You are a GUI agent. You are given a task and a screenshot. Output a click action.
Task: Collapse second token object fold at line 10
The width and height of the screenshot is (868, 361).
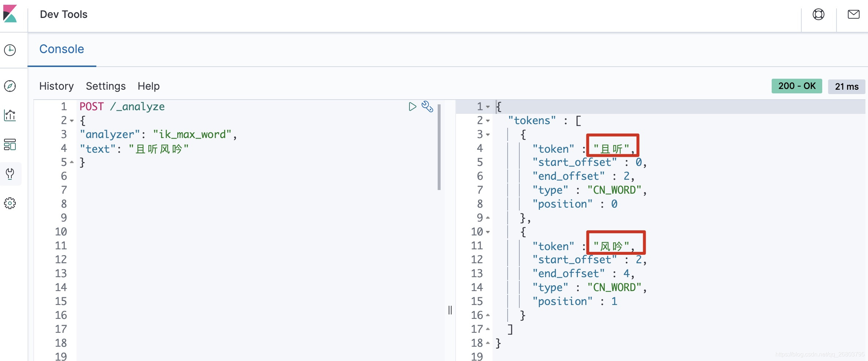click(x=488, y=232)
